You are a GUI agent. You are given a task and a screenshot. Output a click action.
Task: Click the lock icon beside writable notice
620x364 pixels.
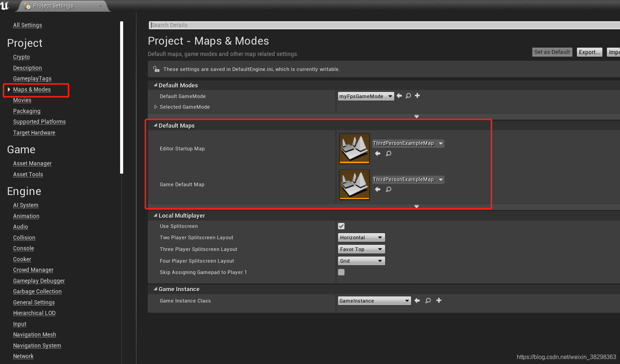pos(156,69)
